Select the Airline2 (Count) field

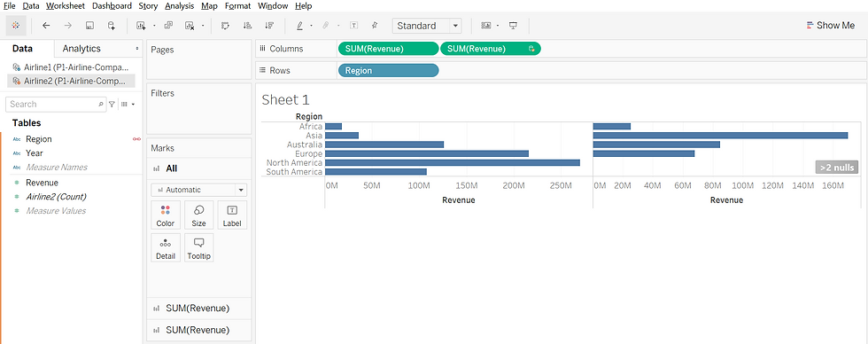click(56, 197)
